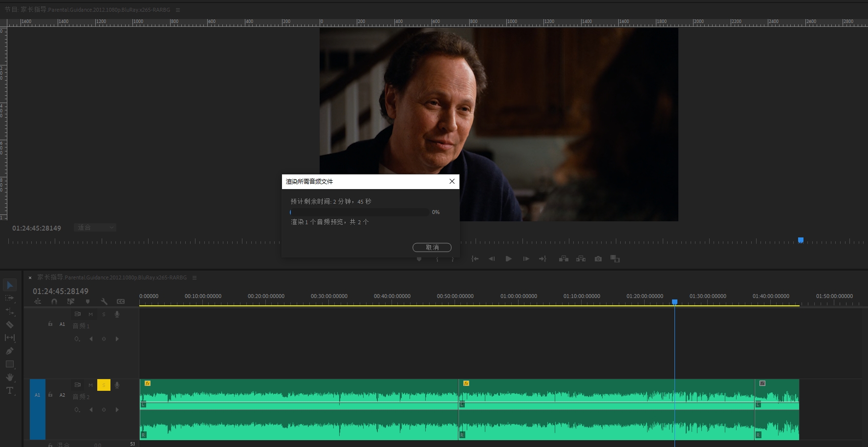Toggle the lock on track A2

50,395
